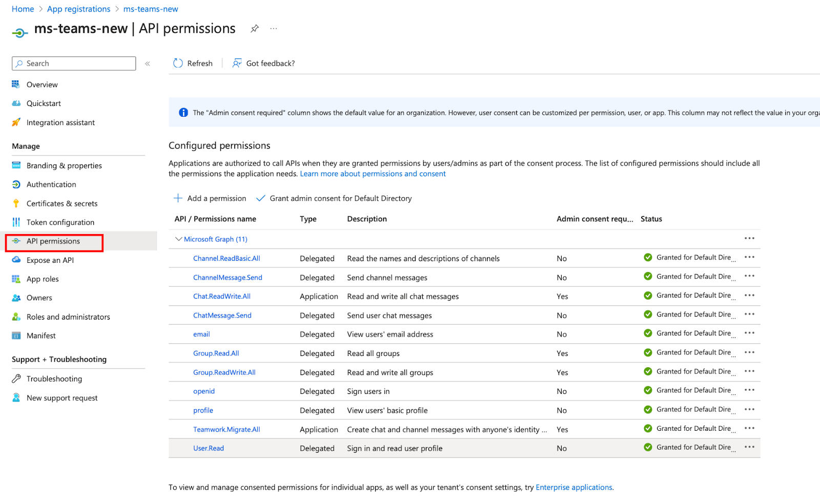Click the plus icon for Add a permission
820x504 pixels.
coord(178,198)
